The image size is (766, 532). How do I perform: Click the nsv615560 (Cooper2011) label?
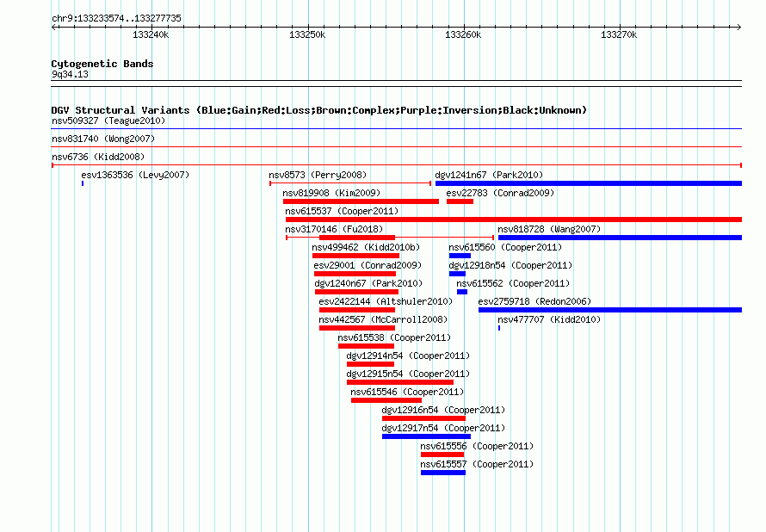tap(505, 247)
